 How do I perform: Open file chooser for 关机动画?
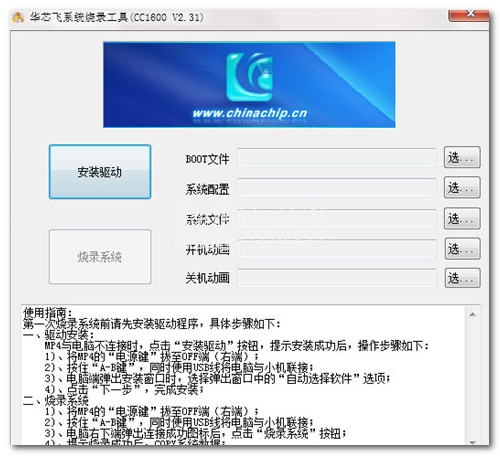(462, 278)
